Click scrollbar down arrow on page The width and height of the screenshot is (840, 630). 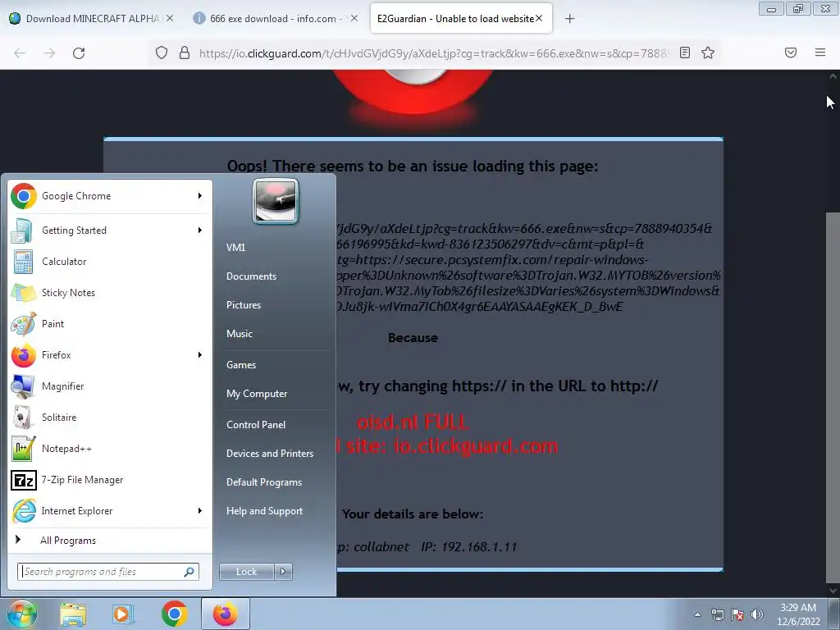tap(833, 590)
